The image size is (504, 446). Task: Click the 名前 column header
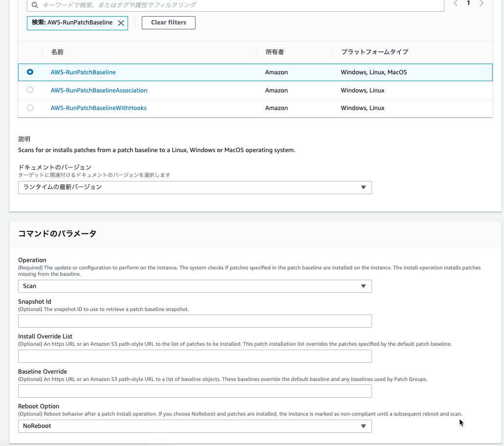pyautogui.click(x=57, y=52)
